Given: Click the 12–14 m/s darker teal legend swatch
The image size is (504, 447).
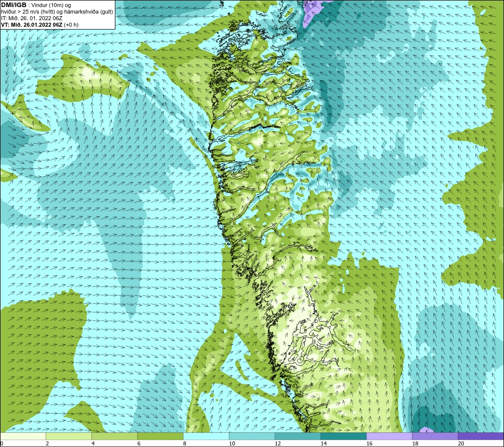Looking at the screenshot, I should pos(298,436).
